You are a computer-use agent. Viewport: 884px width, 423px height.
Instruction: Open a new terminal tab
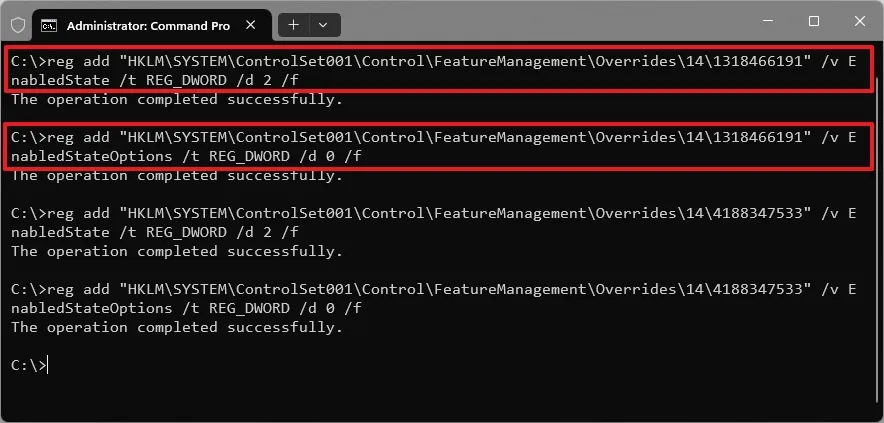293,24
